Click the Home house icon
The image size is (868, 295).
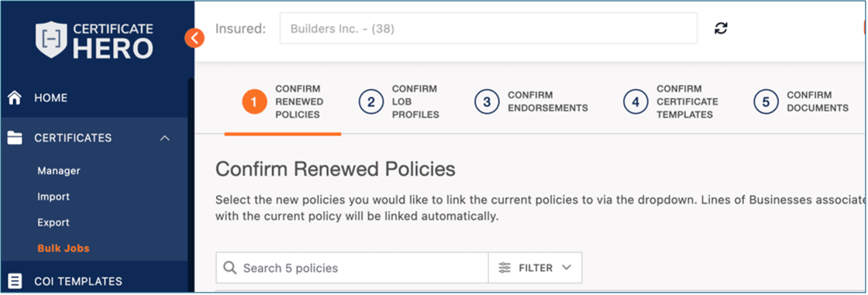(15, 98)
